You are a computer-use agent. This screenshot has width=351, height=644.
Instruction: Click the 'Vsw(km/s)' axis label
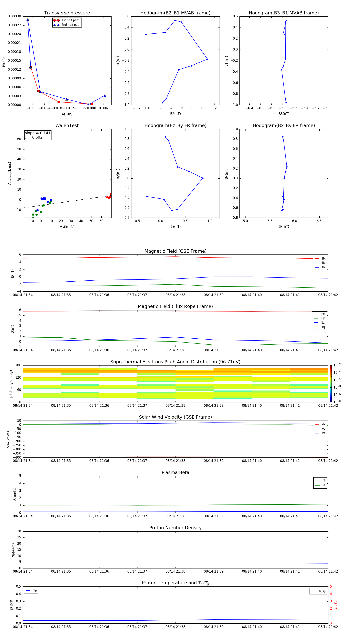(x=8, y=439)
